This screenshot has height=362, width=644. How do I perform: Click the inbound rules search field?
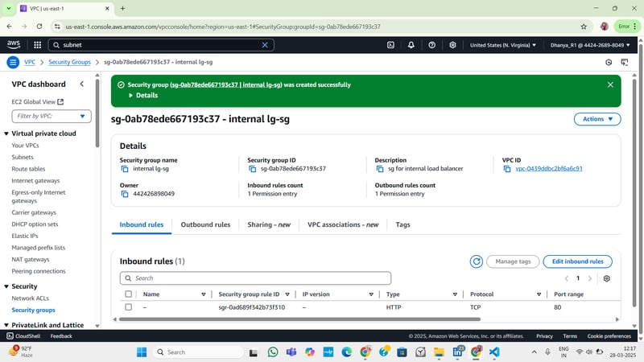point(255,278)
